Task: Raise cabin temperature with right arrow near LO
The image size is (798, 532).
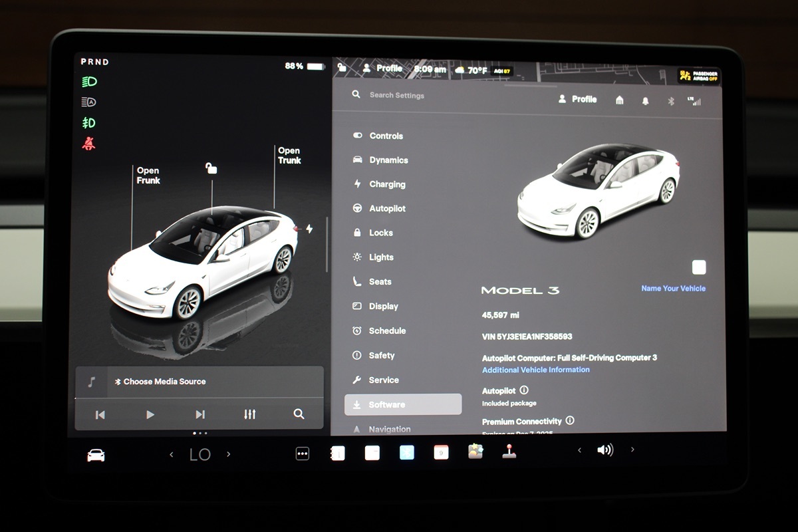Action: coord(229,454)
